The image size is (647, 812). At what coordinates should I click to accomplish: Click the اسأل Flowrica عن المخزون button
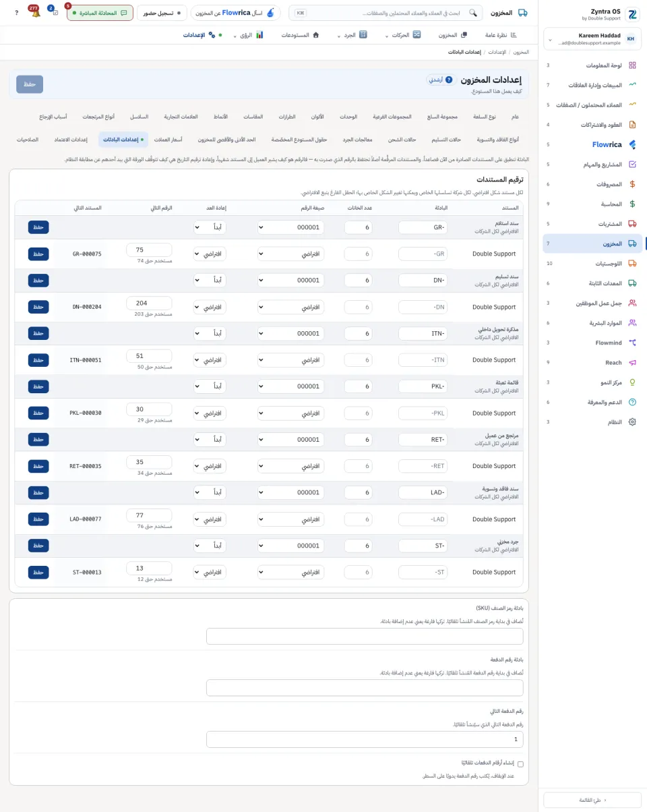tap(236, 13)
